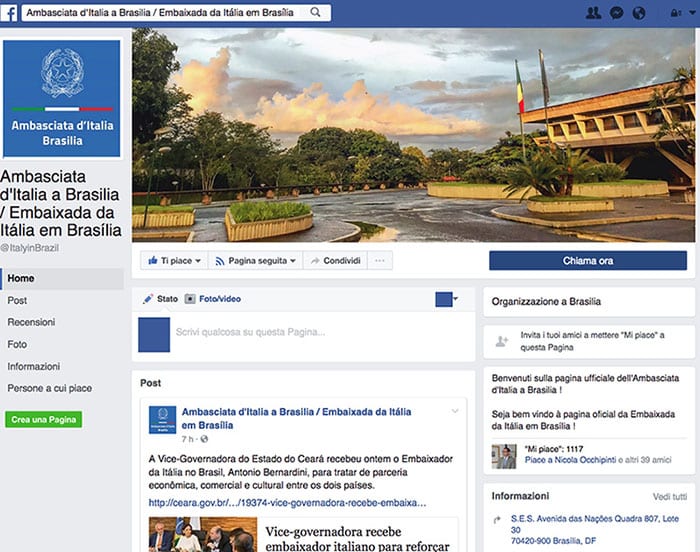Click the @ItalyinBrazil handle
This screenshot has height=552, width=700.
tap(29, 248)
